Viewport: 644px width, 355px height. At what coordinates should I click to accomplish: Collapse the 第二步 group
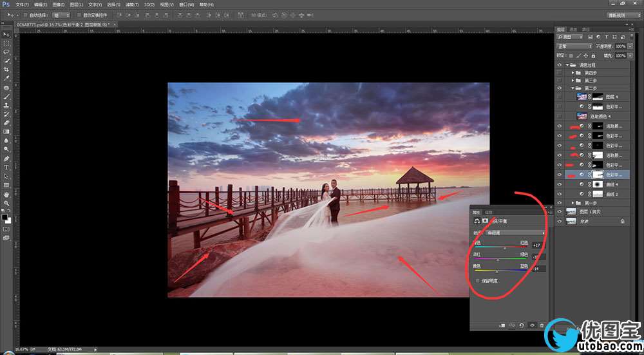click(x=573, y=88)
